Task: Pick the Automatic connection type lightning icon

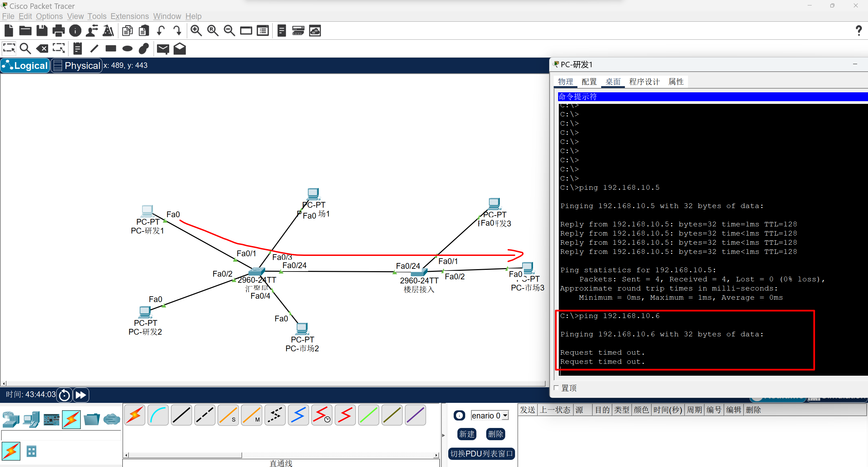Action: point(135,415)
